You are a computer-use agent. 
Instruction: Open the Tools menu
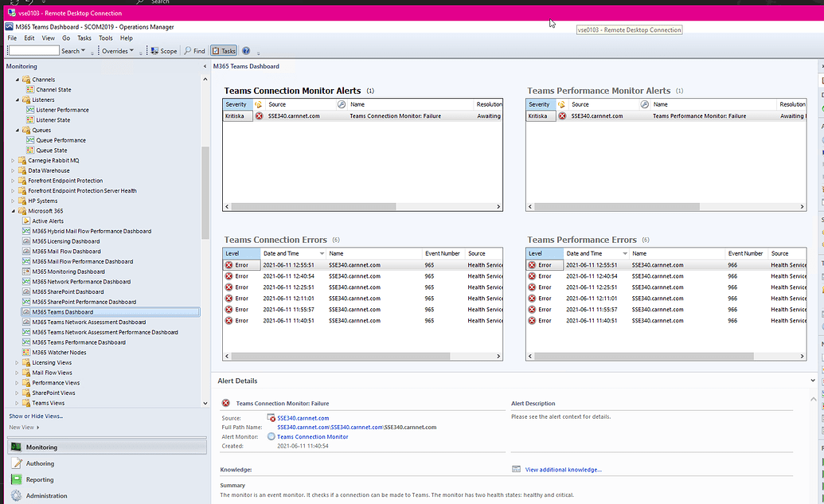coord(105,37)
